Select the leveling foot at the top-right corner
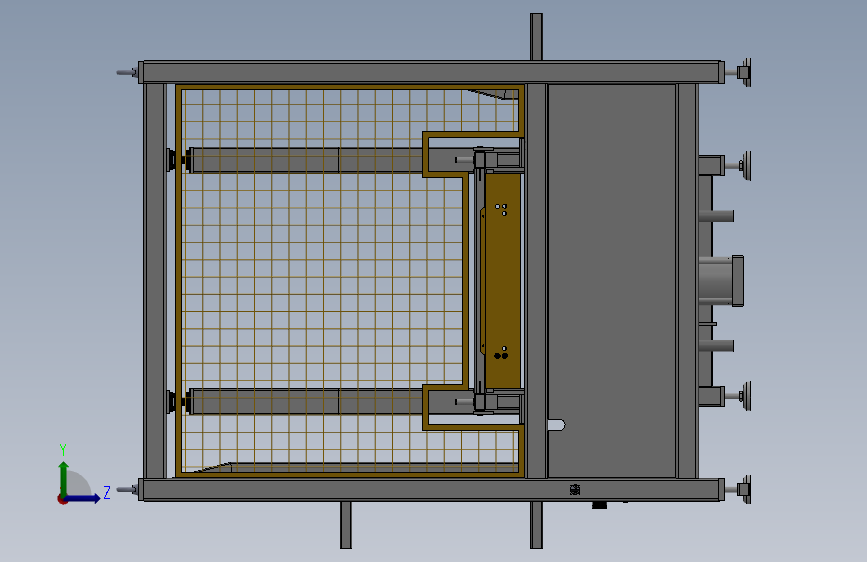The image size is (867, 562). pyautogui.click(x=744, y=72)
